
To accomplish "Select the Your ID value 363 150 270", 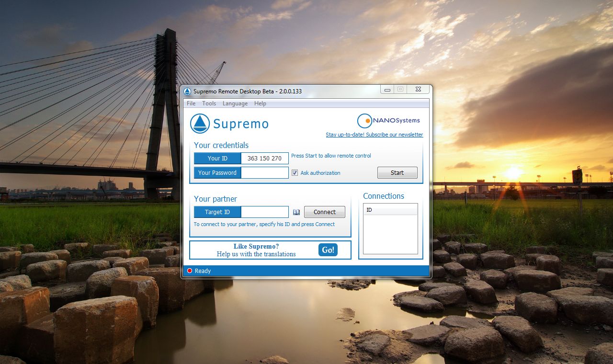I will click(265, 159).
